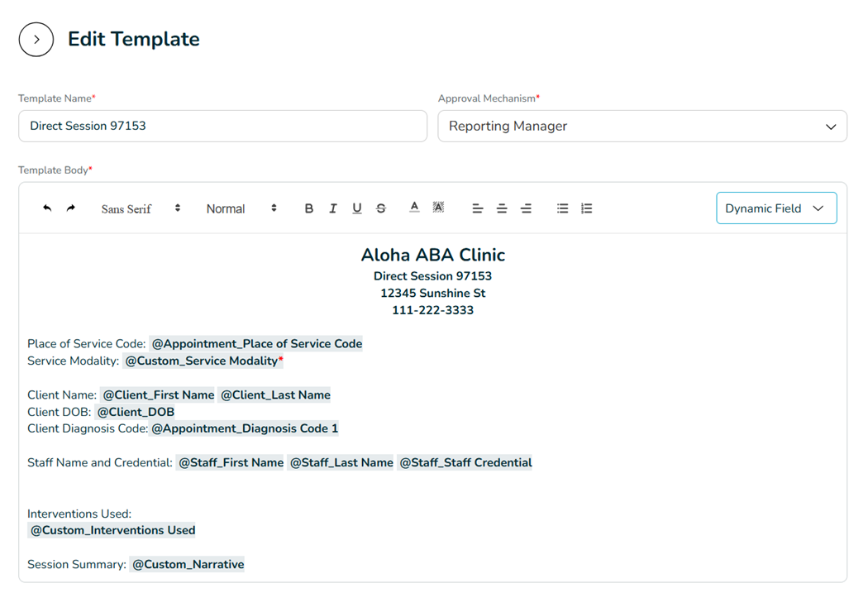Click the @Custom_Narrative field tag
Screen dimensions: 868x612
(188, 564)
